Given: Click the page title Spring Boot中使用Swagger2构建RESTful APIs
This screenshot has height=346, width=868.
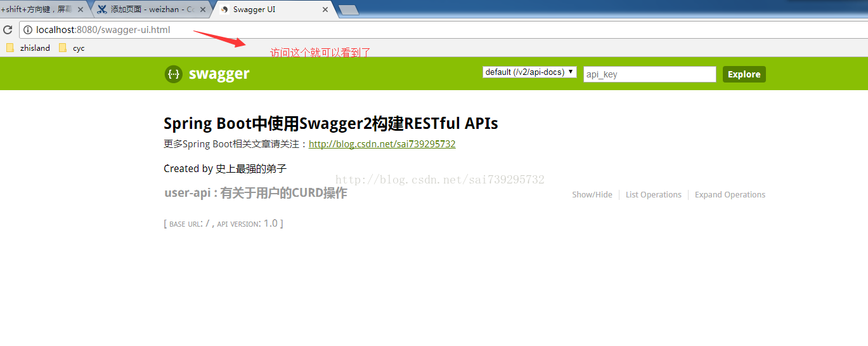Looking at the screenshot, I should tap(331, 123).
